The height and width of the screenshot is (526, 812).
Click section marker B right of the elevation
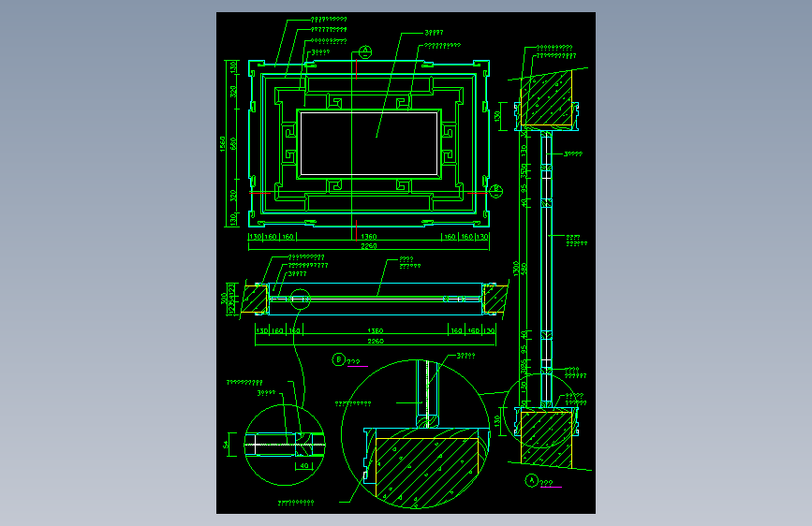click(496, 191)
